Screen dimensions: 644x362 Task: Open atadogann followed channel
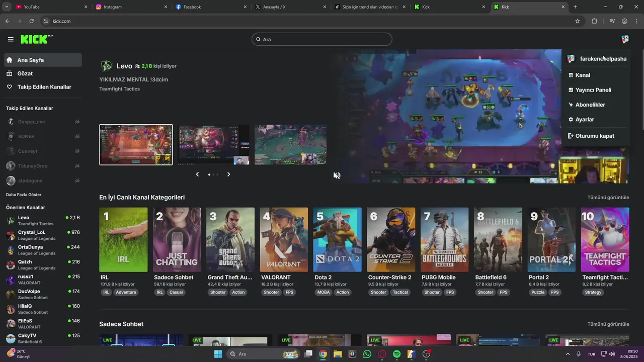tap(43, 180)
